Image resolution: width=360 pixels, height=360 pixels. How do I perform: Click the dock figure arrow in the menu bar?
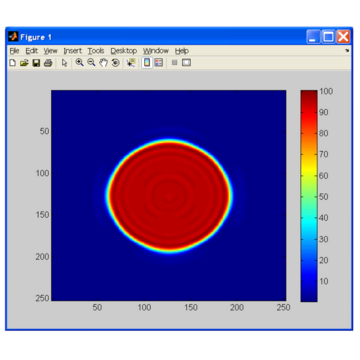tap(347, 51)
